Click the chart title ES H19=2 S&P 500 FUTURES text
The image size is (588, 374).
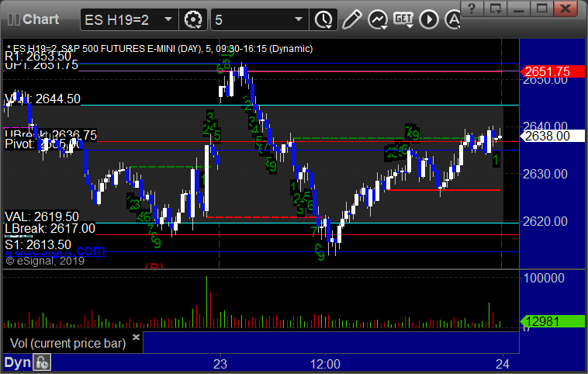160,48
